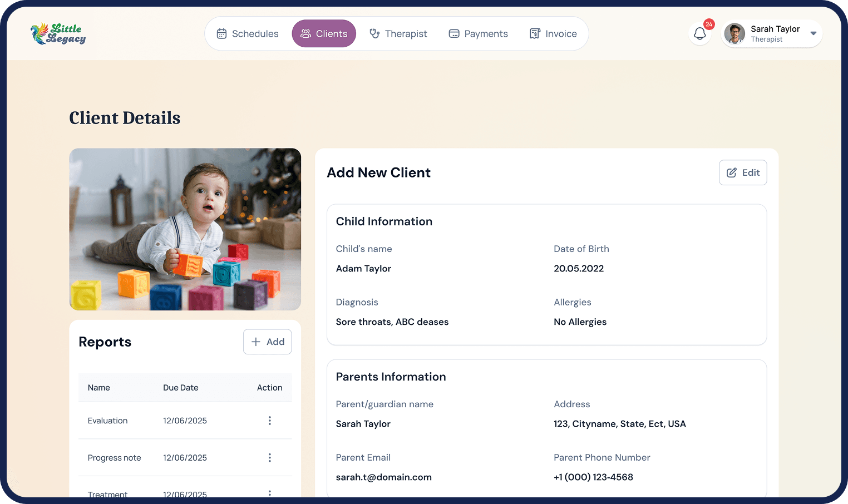Open the Treatment report action menu
Screen dimensions: 848x504
point(270,493)
